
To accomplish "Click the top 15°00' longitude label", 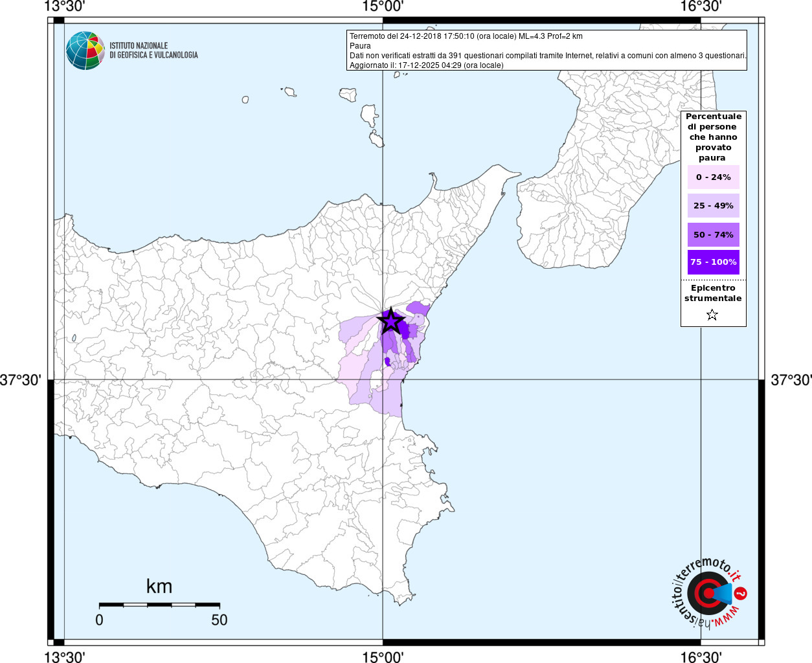I will [383, 6].
